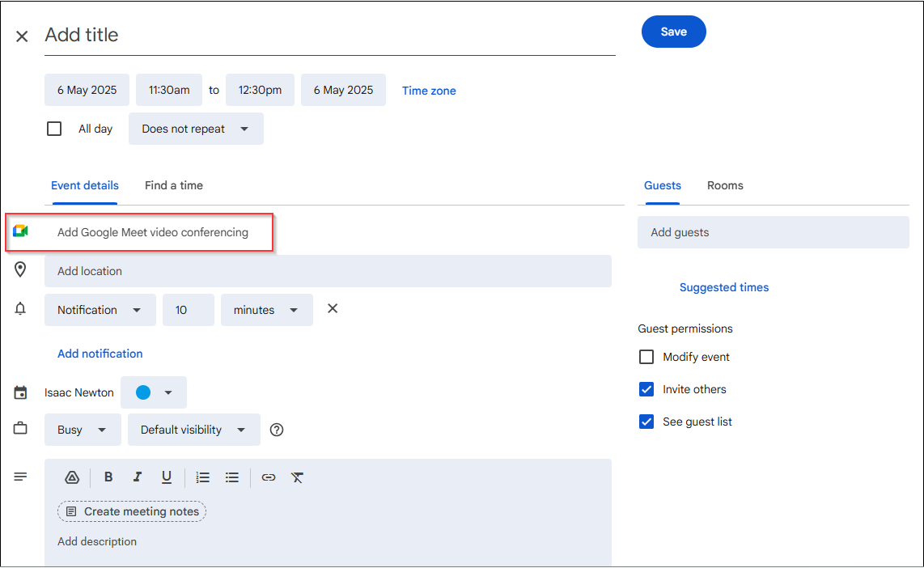Open the Notification type dropdown

click(100, 310)
